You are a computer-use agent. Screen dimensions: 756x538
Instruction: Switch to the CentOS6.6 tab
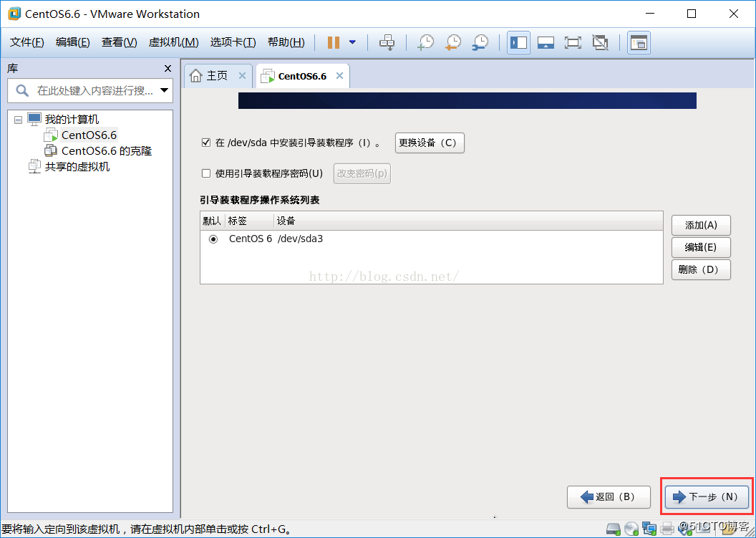302,76
